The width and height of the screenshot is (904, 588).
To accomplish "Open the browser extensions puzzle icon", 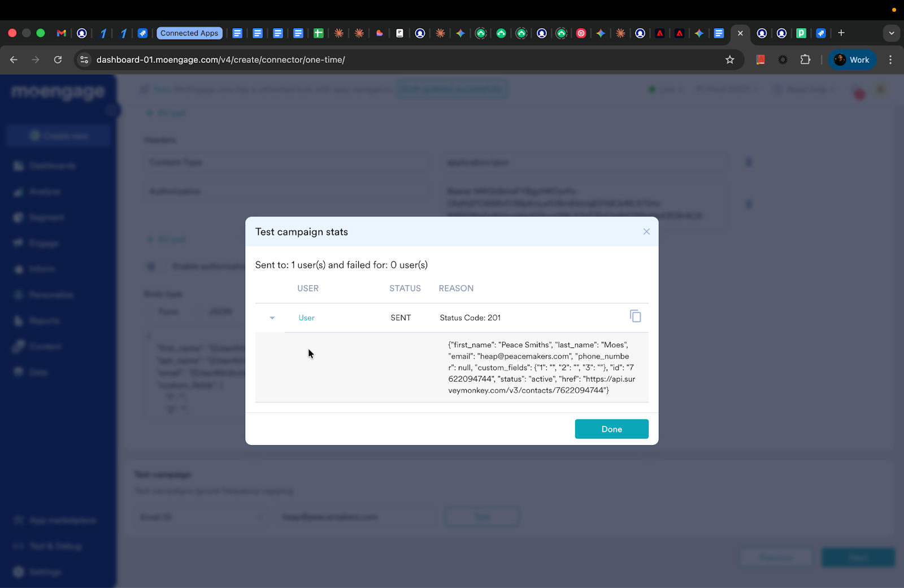I will [x=805, y=60].
